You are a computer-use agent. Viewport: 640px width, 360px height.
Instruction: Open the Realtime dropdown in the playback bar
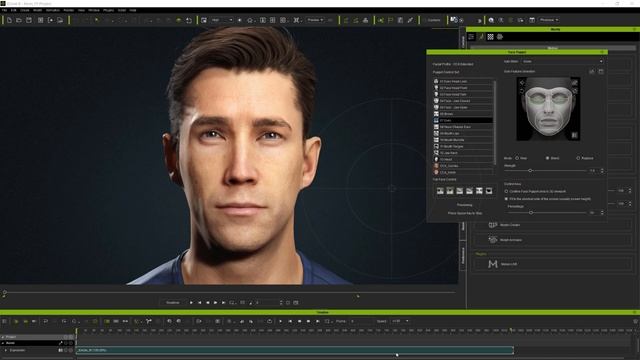pyautogui.click(x=173, y=303)
